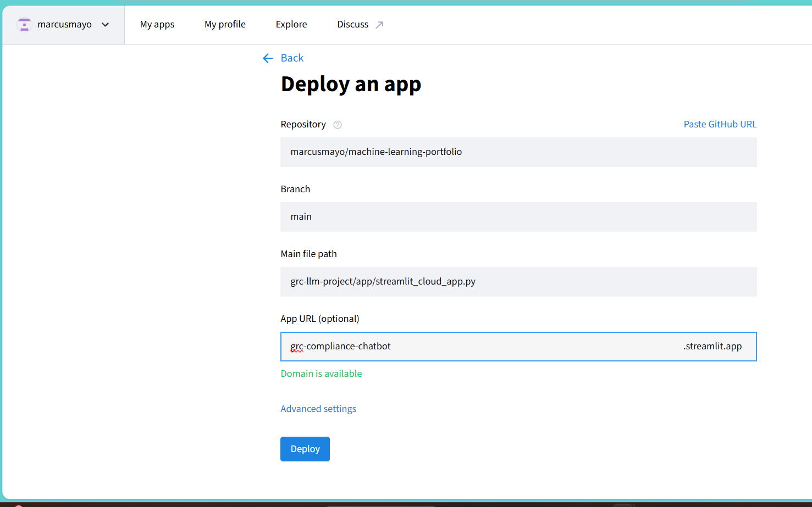
Task: Navigate to the Explore tab
Action: click(x=291, y=24)
